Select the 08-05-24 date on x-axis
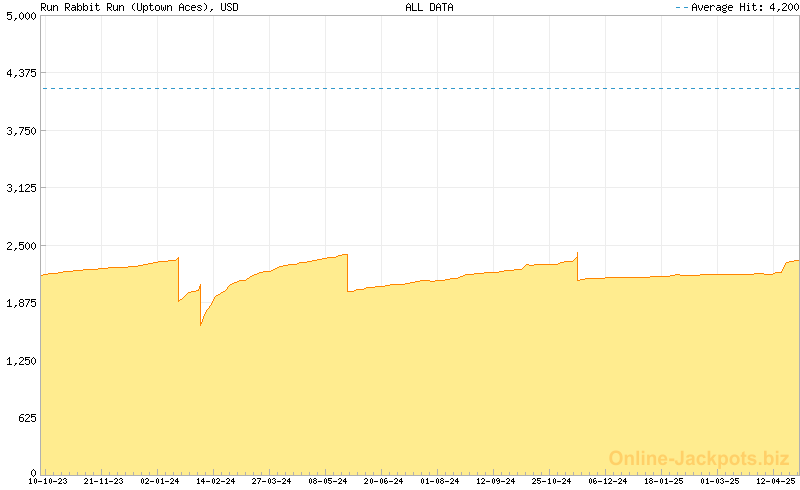The height and width of the screenshot is (490, 800). 328,482
